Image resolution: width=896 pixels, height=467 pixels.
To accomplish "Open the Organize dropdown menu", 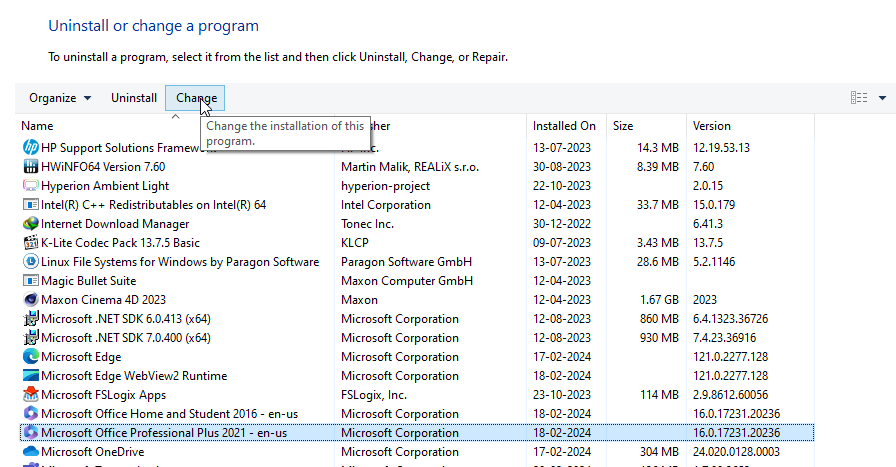I will pos(60,98).
